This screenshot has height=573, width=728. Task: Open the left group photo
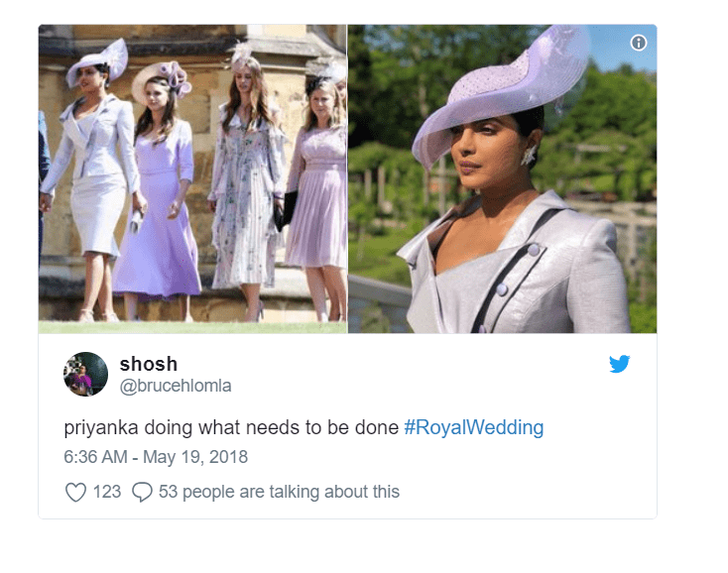(x=192, y=178)
